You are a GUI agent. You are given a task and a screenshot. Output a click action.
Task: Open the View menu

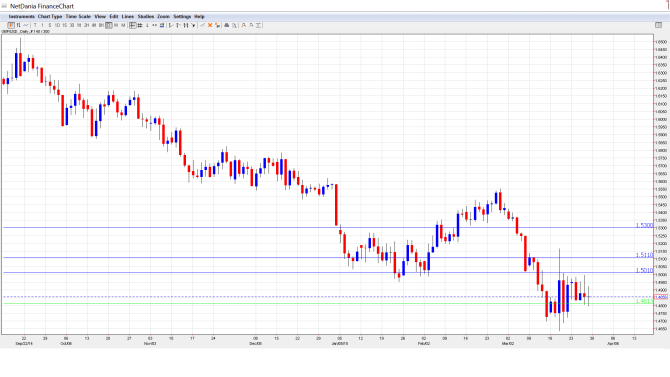pos(100,17)
